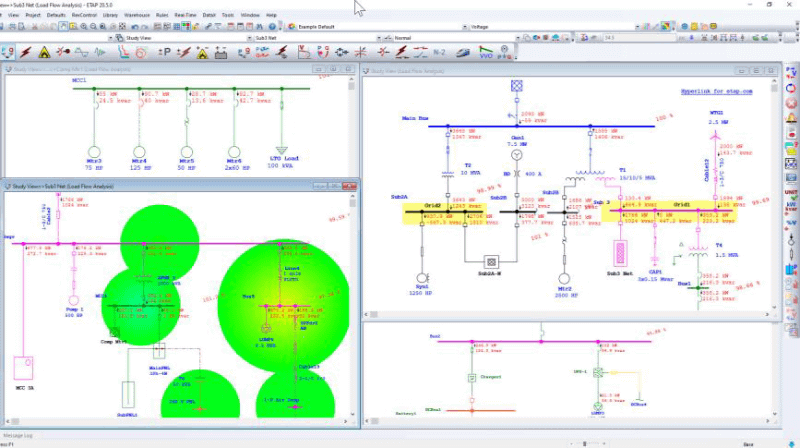Select the Load Flow Analysis mode icon
The image size is (800, 448).
(x=8, y=52)
